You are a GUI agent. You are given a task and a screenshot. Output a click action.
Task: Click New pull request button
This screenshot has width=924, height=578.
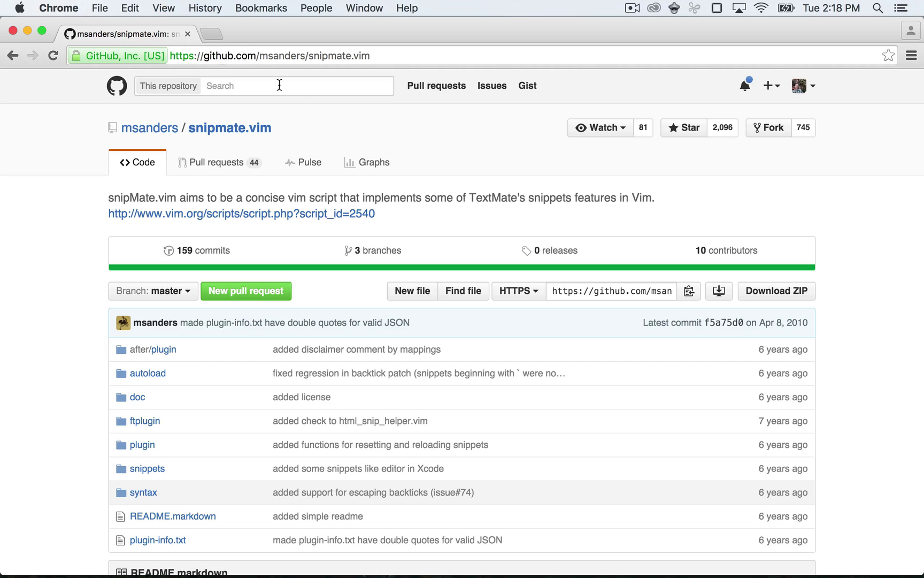[x=246, y=291]
